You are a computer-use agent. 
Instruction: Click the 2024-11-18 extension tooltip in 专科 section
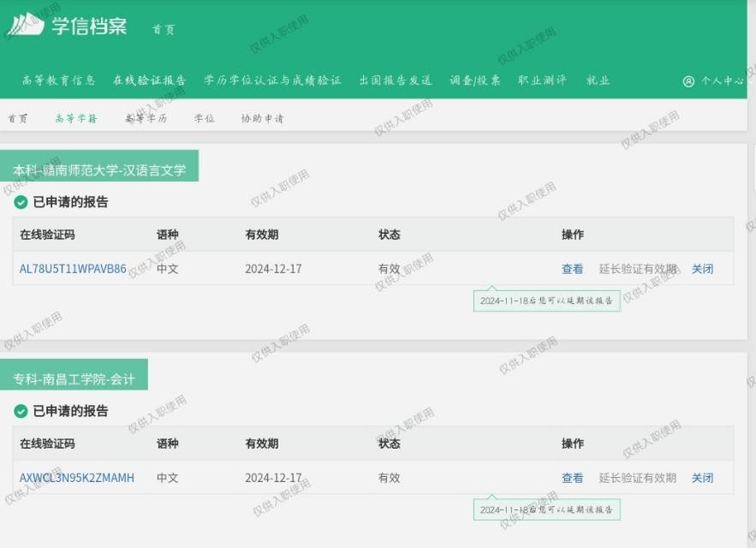pos(547,509)
